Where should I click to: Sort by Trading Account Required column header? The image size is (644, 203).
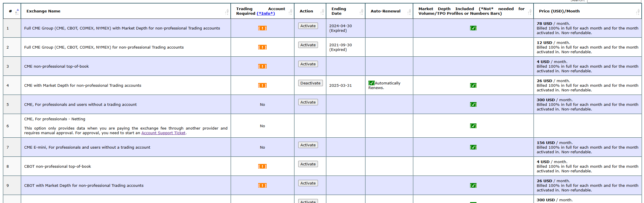click(x=262, y=11)
